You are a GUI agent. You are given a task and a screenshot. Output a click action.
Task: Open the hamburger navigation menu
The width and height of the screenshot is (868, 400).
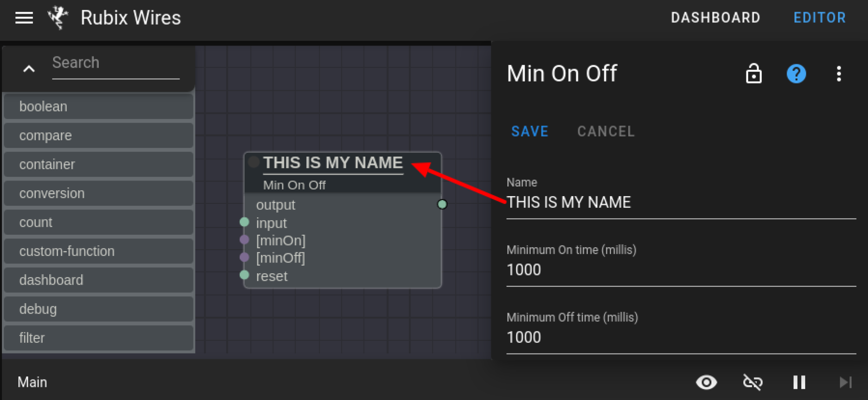click(x=24, y=18)
